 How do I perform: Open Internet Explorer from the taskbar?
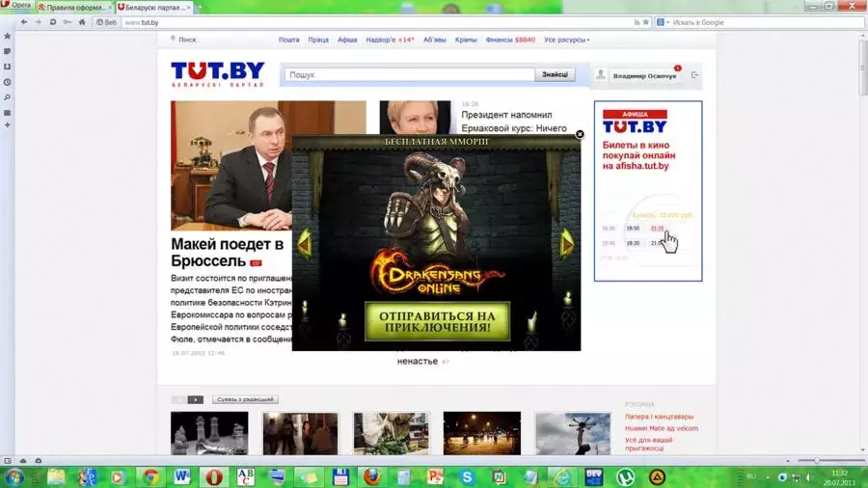click(562, 476)
